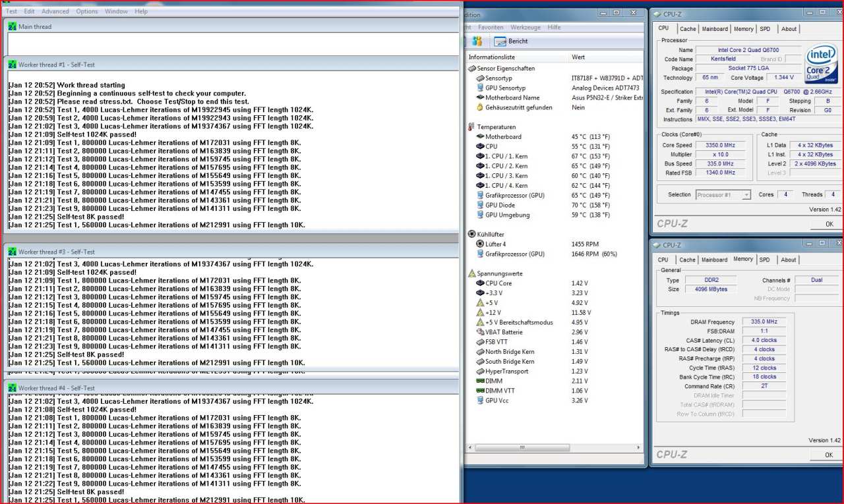The image size is (844, 504).
Task: Open the Hilfe menu in the sensor window
Action: click(x=554, y=27)
